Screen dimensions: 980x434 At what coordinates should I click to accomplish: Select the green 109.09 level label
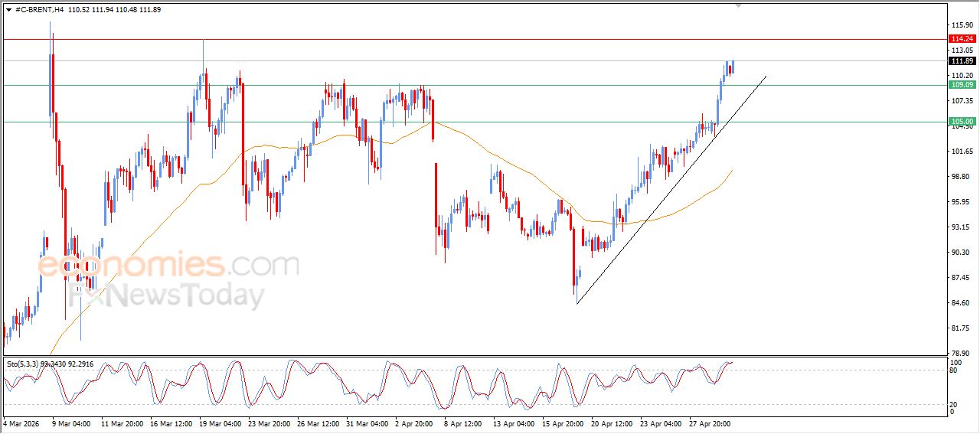962,85
